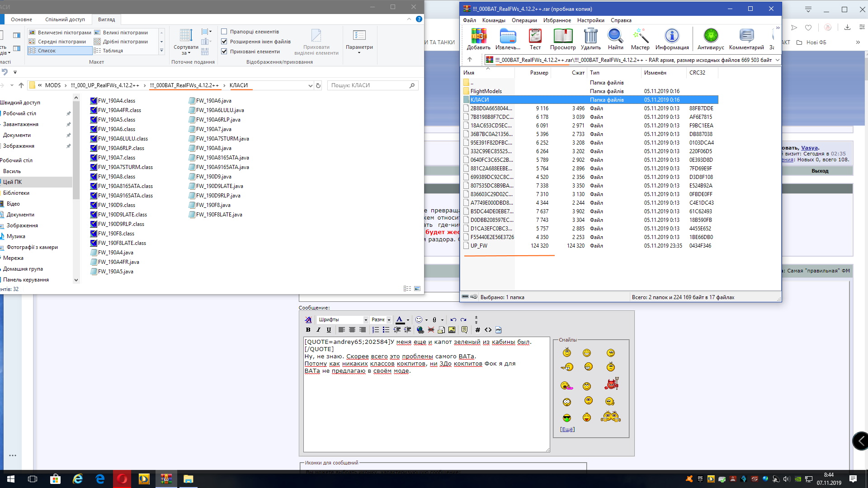
Task: Click the Антивирус green bug icon
Action: (711, 36)
